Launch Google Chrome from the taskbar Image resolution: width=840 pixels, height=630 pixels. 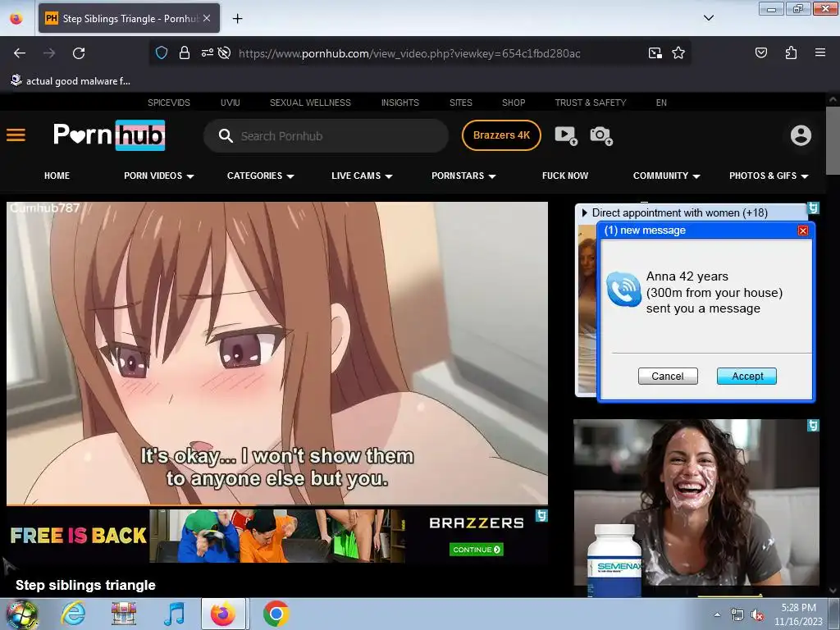(276, 614)
